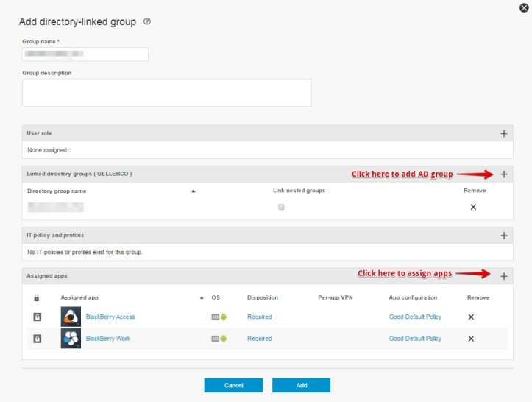Click plus icon to add User role

(504, 133)
